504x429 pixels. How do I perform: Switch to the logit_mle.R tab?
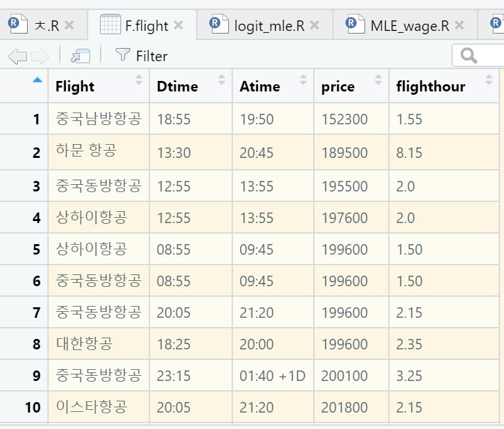pyautogui.click(x=265, y=25)
